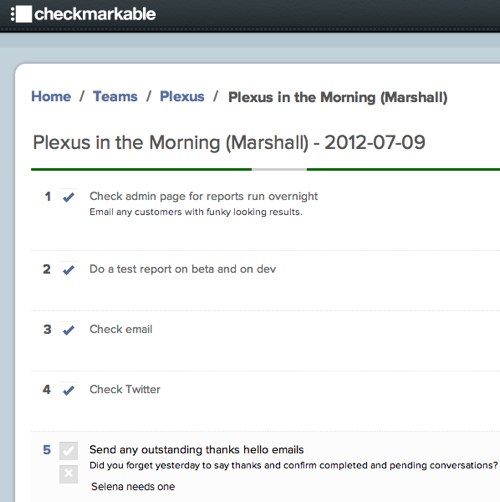Image resolution: width=500 pixels, height=502 pixels.
Task: Skip step 5 with the gray X button
Action: (x=69, y=474)
